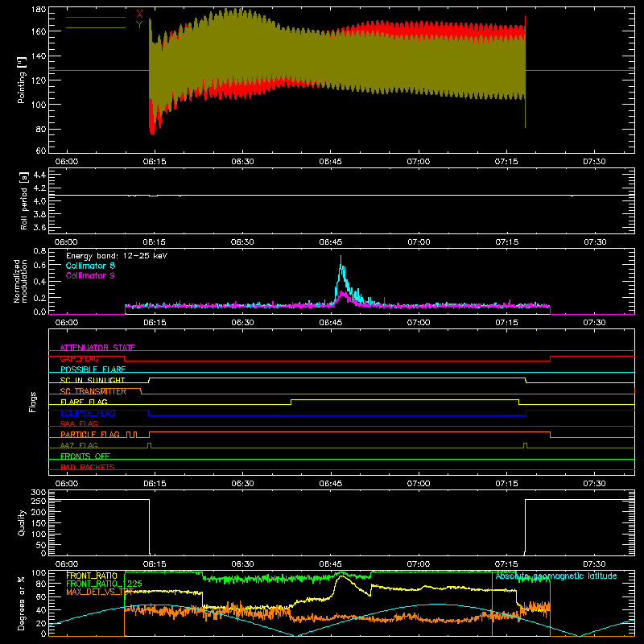Click the Degrees or % axis title
The width and height of the screenshot is (644, 644).
(x=22, y=605)
